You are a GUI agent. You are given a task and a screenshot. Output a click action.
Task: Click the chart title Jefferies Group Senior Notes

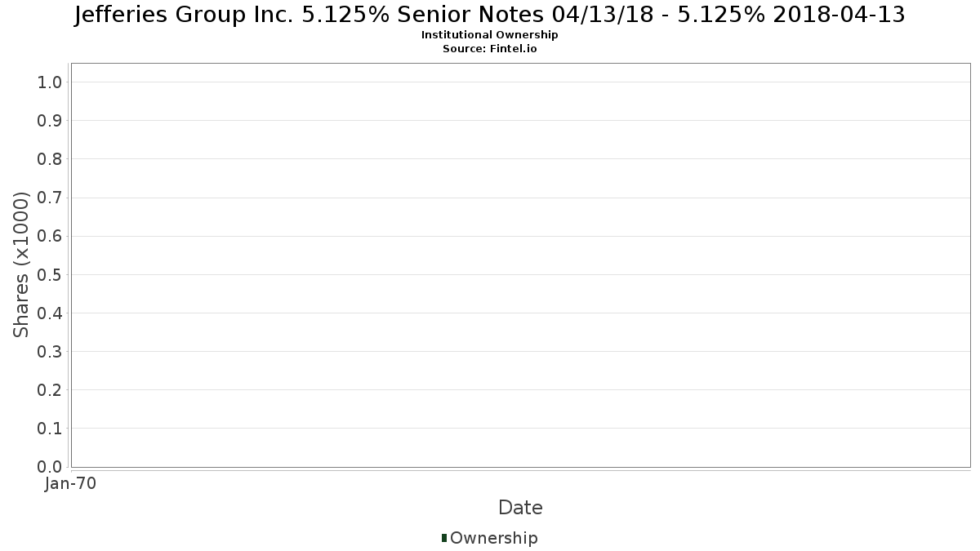coord(489,15)
